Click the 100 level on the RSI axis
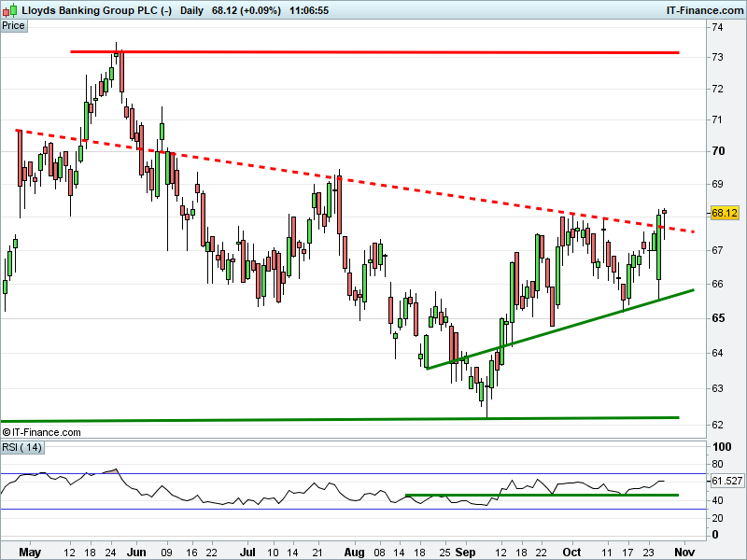747x560 pixels. click(x=722, y=447)
